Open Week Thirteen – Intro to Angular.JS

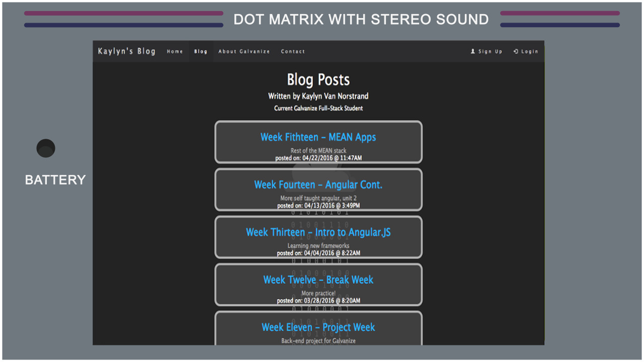(x=318, y=232)
